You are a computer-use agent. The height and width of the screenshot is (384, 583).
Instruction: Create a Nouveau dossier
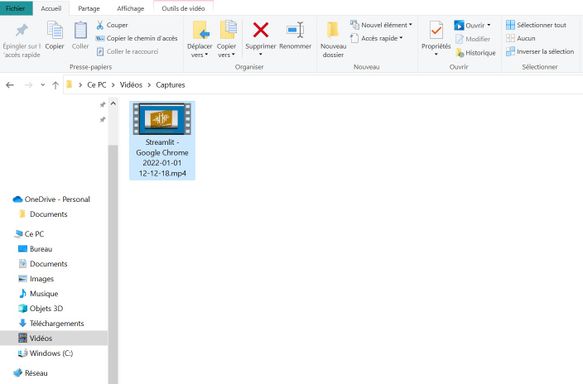(x=333, y=40)
